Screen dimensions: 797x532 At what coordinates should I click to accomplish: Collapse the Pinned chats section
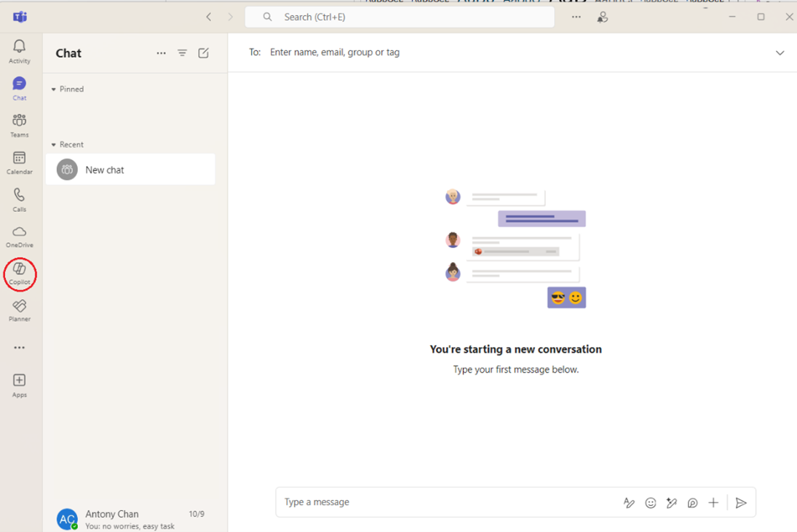[x=54, y=90]
